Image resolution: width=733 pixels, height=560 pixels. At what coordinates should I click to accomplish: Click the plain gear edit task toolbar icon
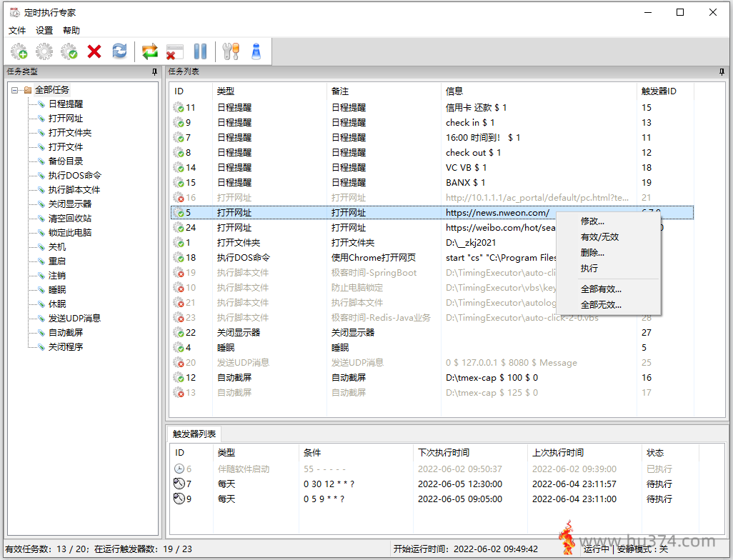pos(44,51)
